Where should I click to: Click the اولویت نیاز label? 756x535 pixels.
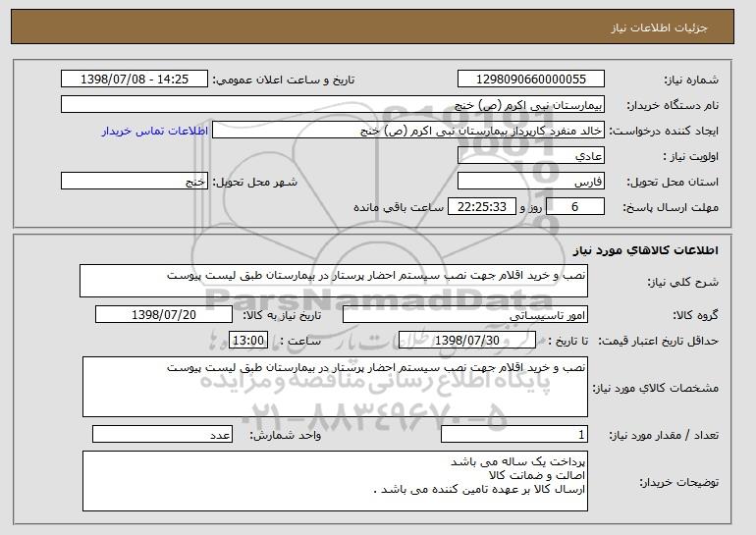[691, 156]
